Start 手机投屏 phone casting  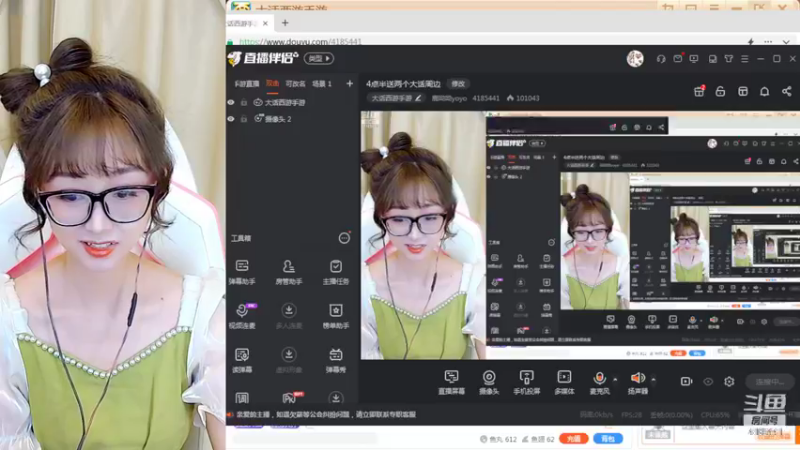coord(527,382)
